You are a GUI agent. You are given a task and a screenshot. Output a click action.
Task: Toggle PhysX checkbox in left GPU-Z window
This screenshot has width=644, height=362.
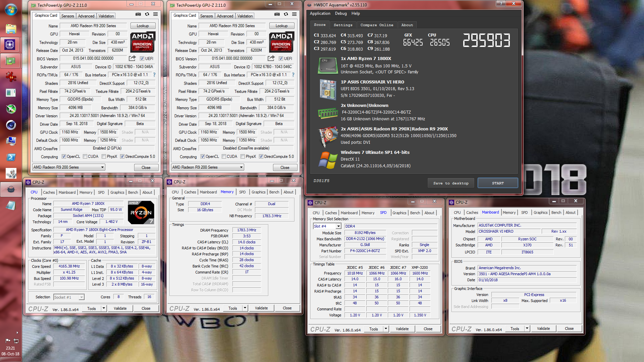[104, 157]
